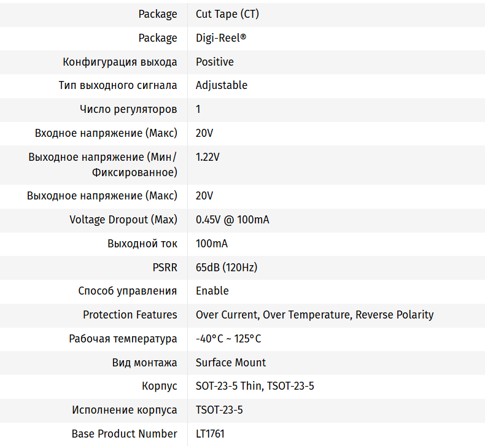The image size is (485, 448).
Task: Click the "Выходное напряжение (Макс)" label
Action: 102,196
